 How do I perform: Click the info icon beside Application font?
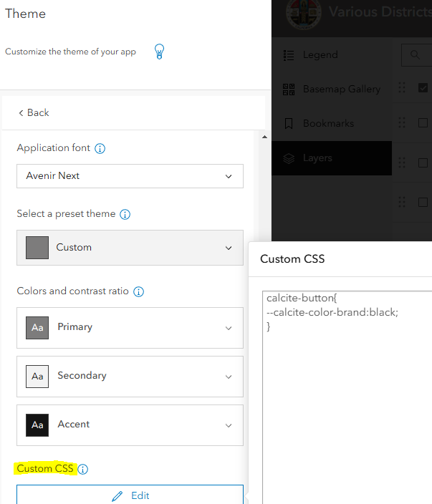coord(100,149)
